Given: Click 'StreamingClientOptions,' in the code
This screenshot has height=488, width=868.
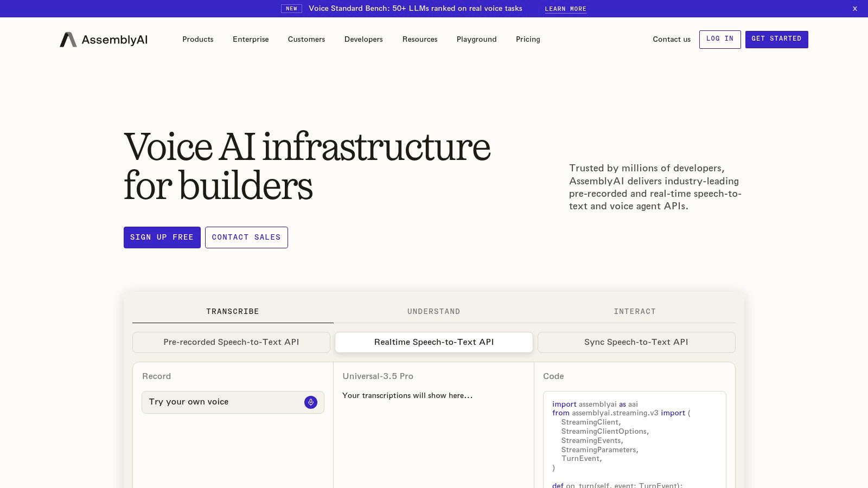Looking at the screenshot, I should 605,431.
